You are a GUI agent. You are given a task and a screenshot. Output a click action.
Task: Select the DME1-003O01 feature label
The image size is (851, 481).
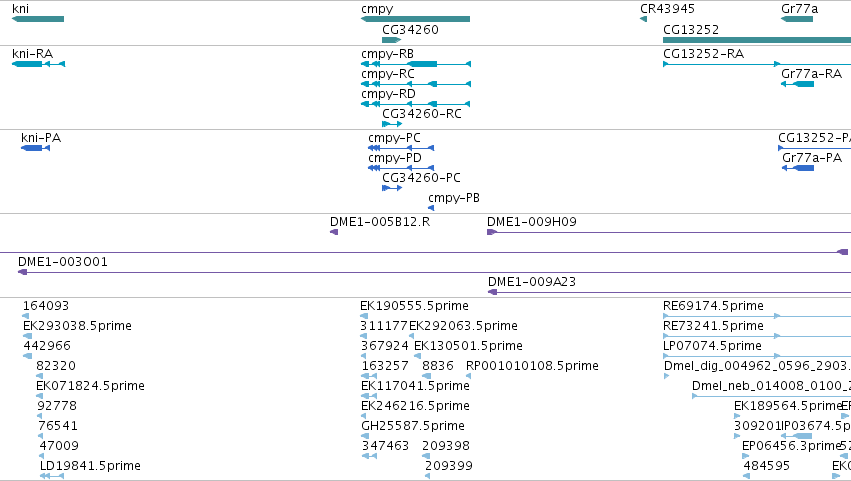(63, 262)
